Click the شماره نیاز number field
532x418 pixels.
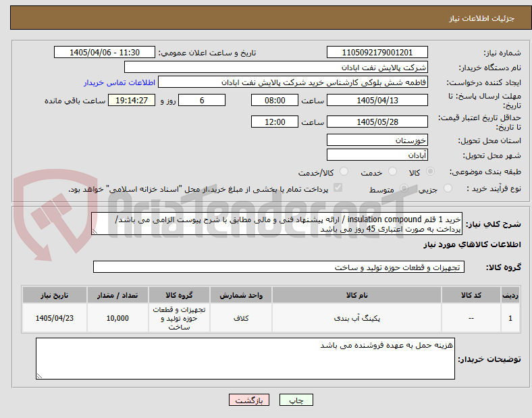click(x=377, y=53)
